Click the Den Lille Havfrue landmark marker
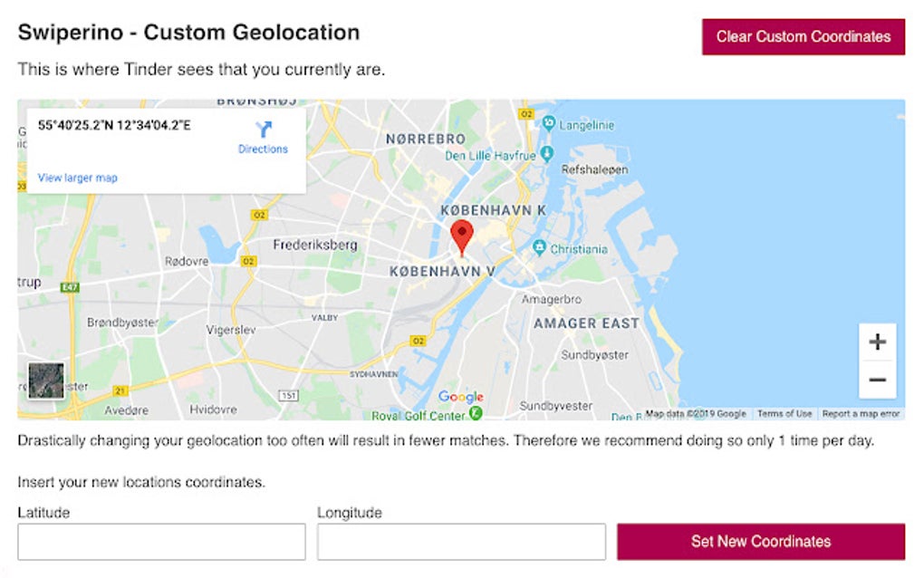 tap(546, 155)
